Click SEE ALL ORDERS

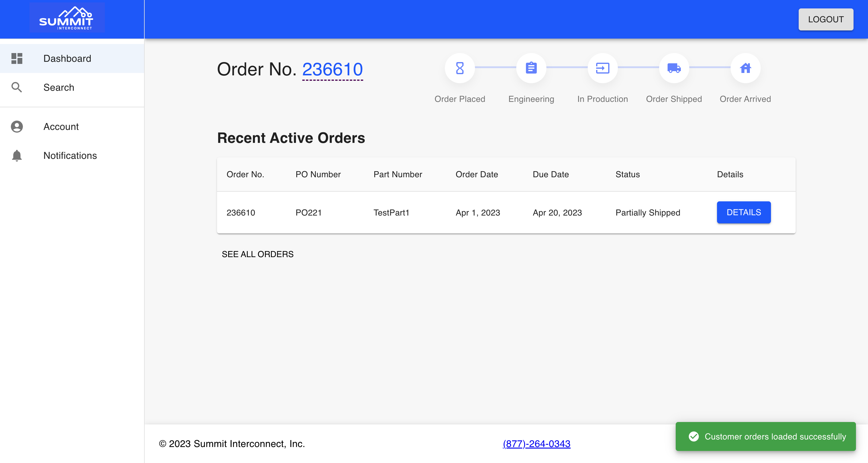257,254
